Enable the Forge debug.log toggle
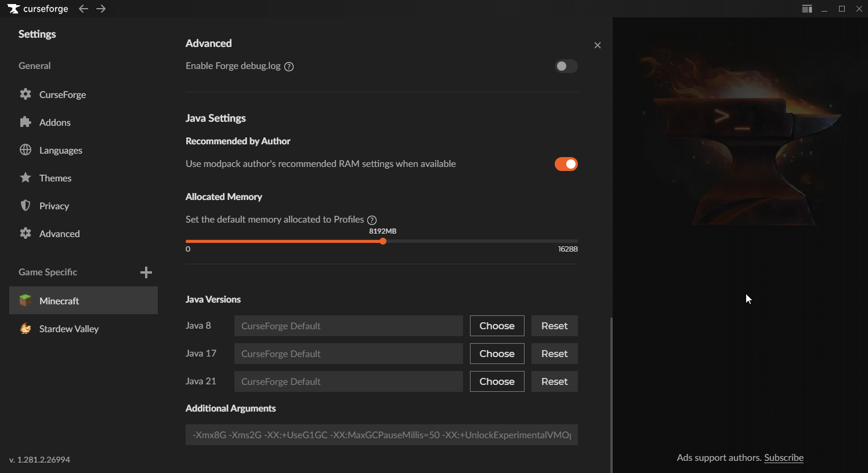This screenshot has height=473, width=868. tap(566, 66)
